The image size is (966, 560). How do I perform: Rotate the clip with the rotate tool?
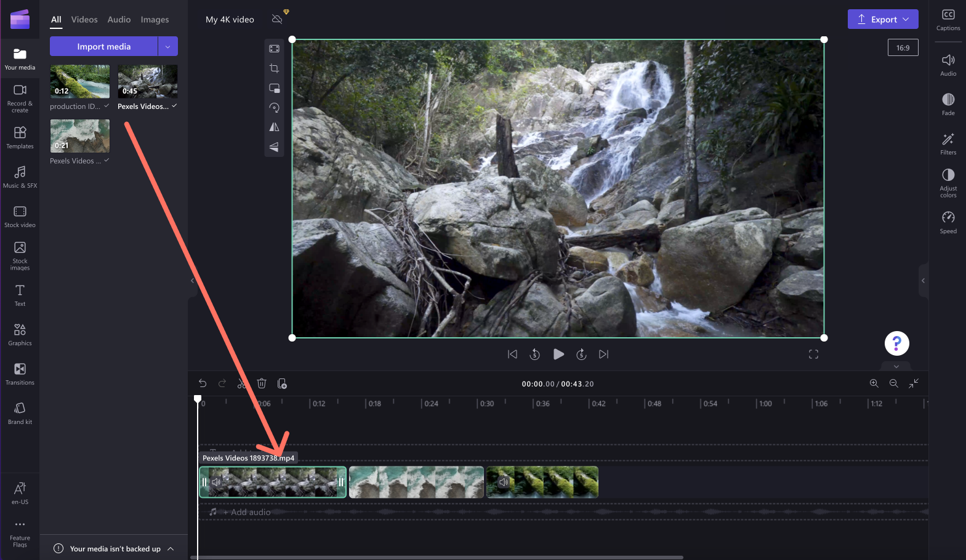pyautogui.click(x=274, y=108)
